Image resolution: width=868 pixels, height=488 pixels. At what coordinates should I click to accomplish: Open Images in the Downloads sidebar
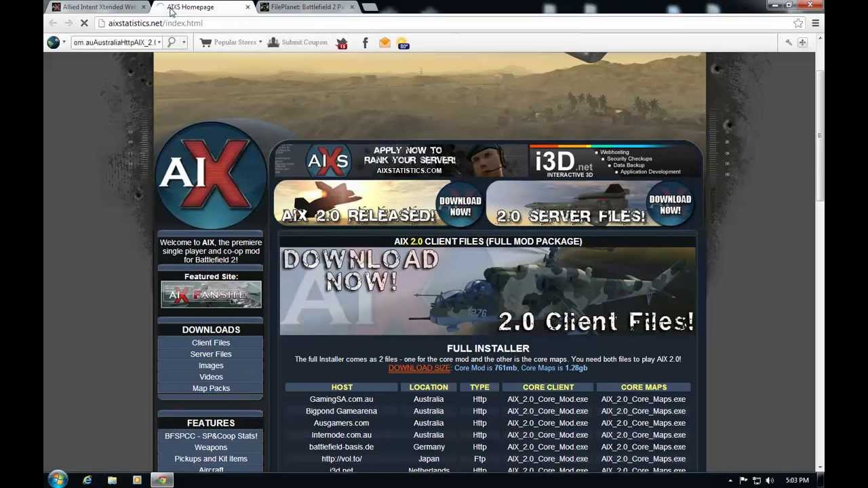[x=211, y=365]
